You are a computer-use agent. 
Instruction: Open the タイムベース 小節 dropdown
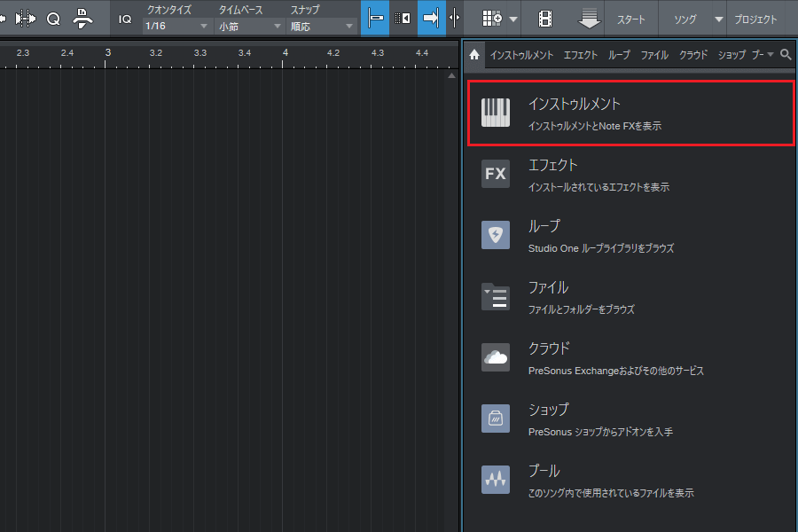[x=249, y=26]
